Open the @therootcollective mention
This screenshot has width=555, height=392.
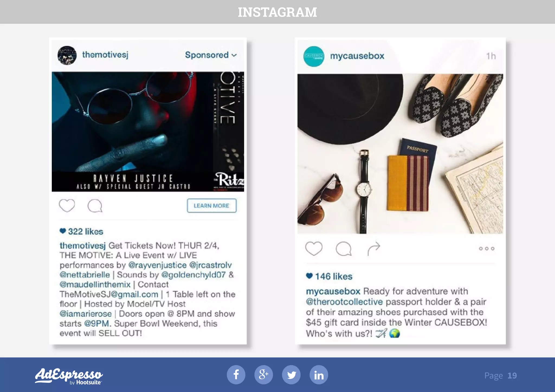(344, 302)
